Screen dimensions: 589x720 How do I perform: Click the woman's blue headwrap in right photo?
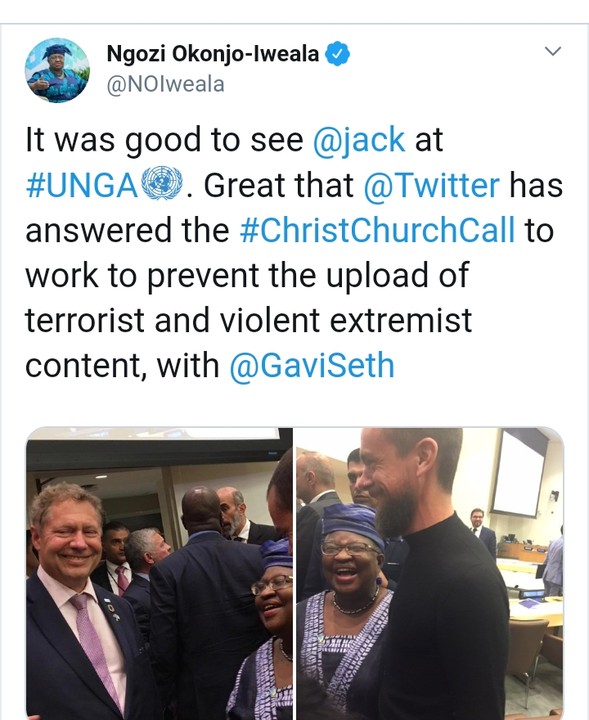pyautogui.click(x=352, y=522)
